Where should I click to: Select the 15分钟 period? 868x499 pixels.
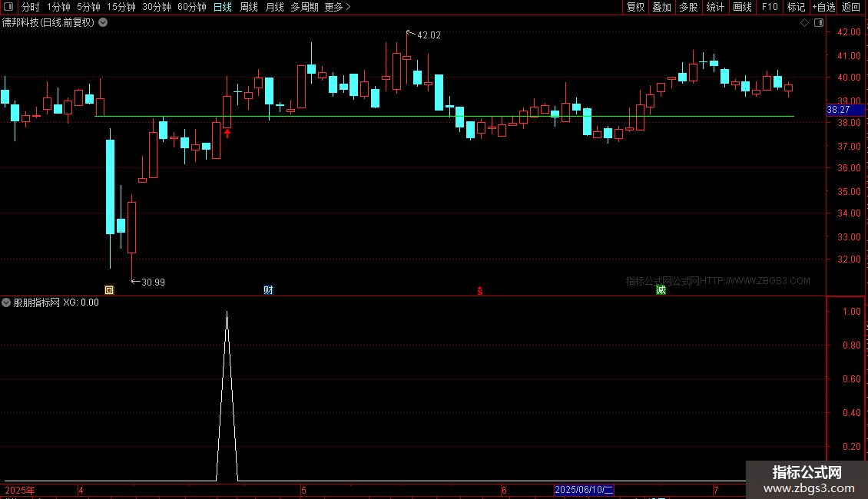point(121,7)
